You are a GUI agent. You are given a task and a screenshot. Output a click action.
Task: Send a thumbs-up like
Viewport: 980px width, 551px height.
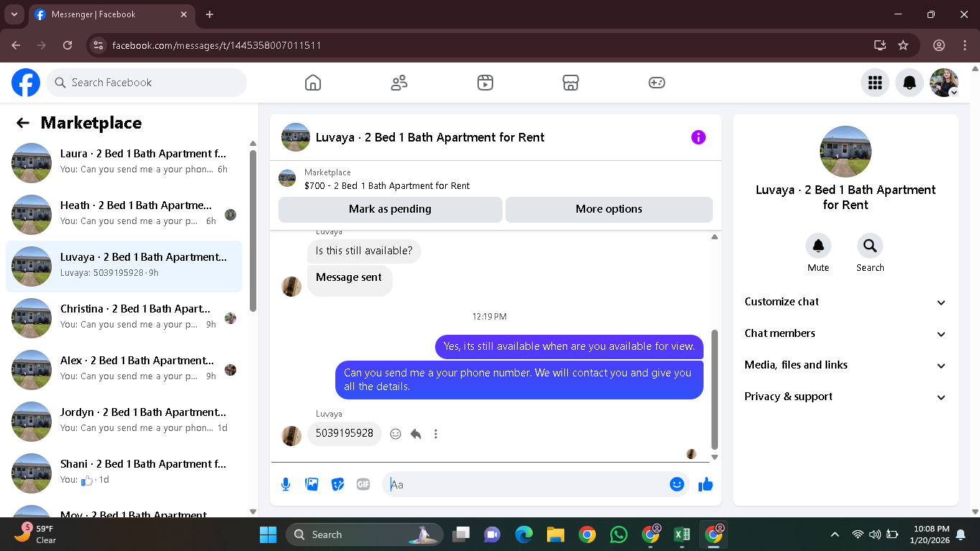pyautogui.click(x=706, y=484)
